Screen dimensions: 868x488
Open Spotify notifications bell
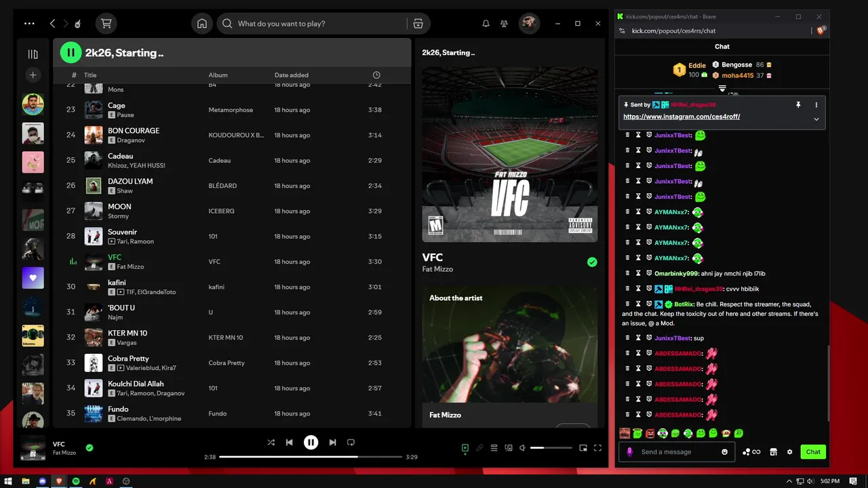point(486,23)
